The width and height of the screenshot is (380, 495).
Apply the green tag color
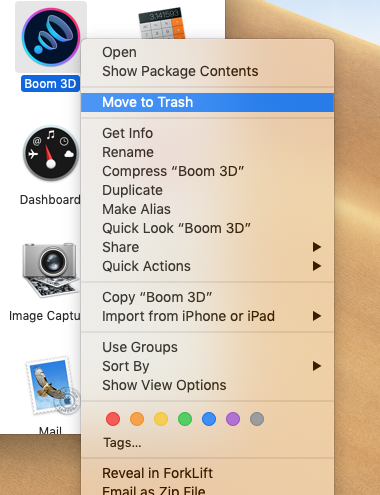pos(185,419)
